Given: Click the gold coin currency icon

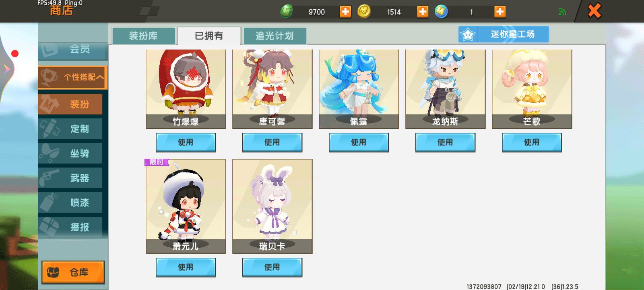Looking at the screenshot, I should [x=364, y=11].
